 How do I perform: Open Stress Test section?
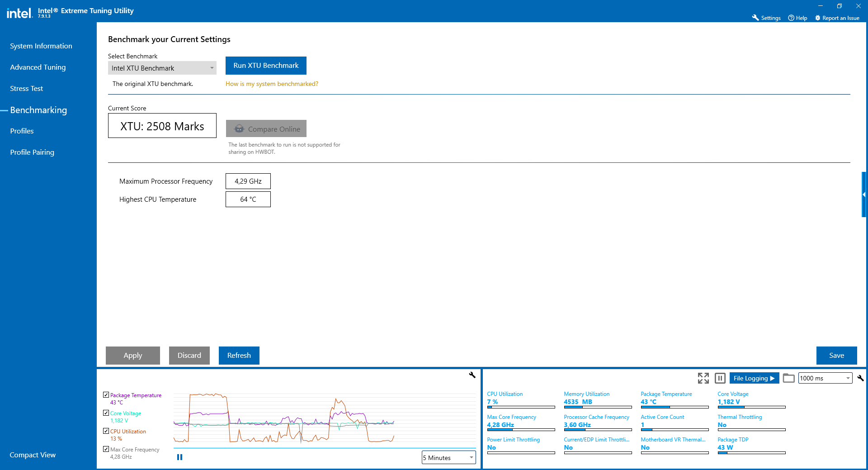click(27, 89)
